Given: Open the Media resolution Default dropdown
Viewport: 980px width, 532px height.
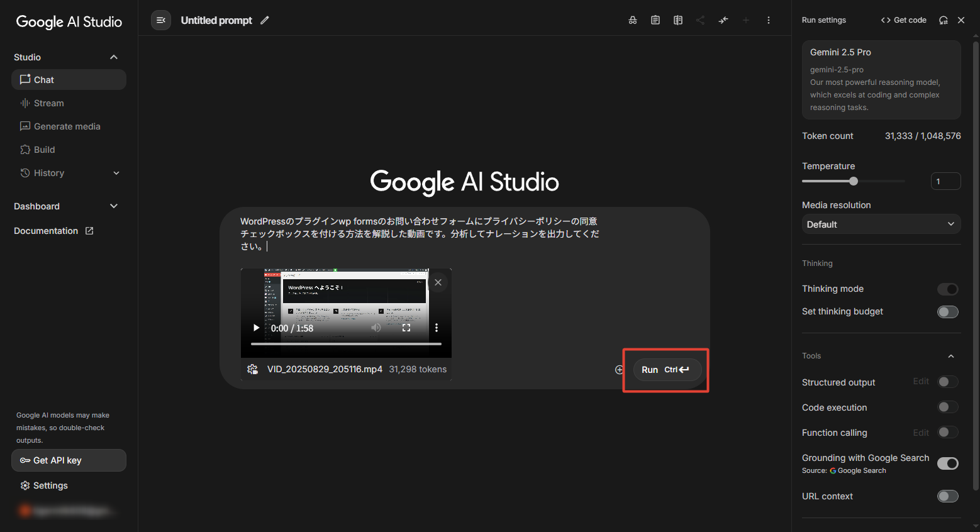Looking at the screenshot, I should coord(881,224).
